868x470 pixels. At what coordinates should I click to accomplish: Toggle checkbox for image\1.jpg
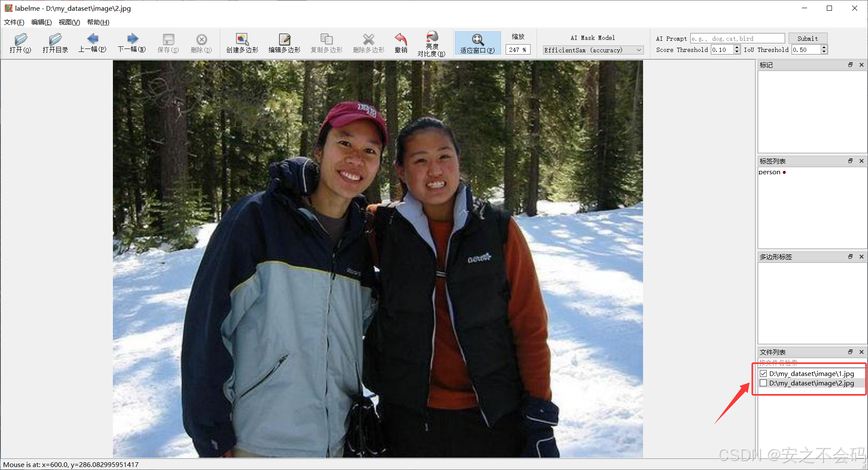coord(763,373)
